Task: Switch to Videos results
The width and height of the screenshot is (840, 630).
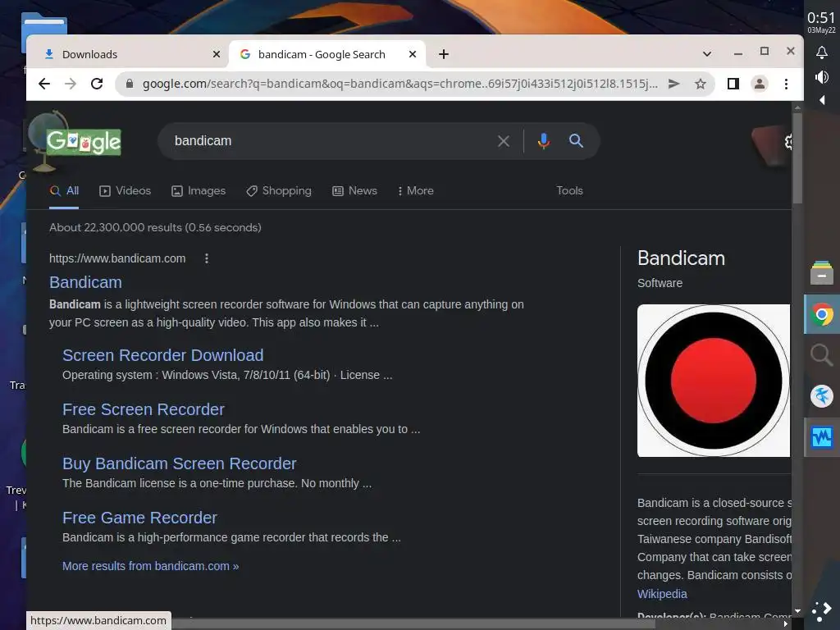Action: point(126,190)
